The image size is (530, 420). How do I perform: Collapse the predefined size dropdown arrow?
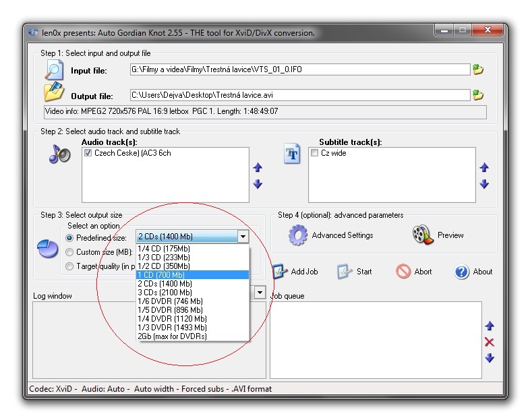(x=243, y=237)
